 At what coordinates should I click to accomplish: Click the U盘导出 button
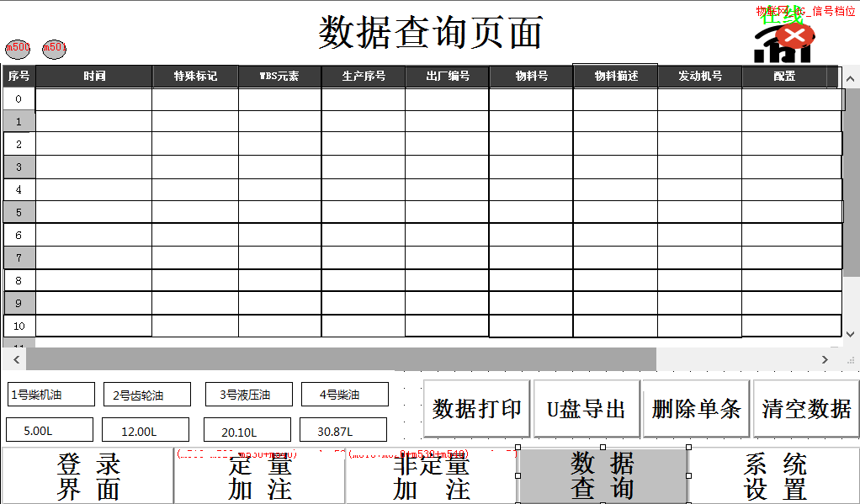pos(587,409)
